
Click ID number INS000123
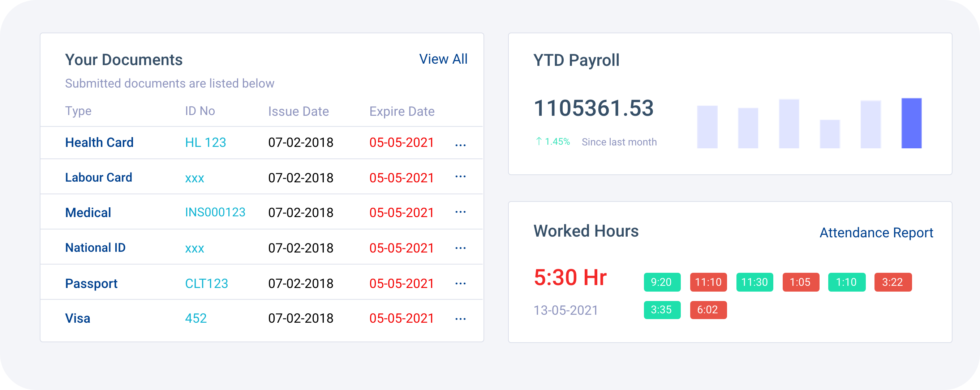point(215,212)
